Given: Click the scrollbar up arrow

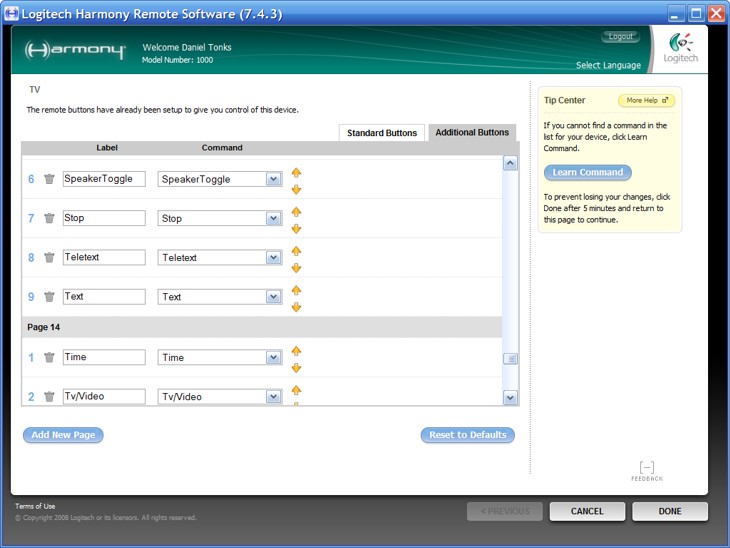Looking at the screenshot, I should coord(510,163).
